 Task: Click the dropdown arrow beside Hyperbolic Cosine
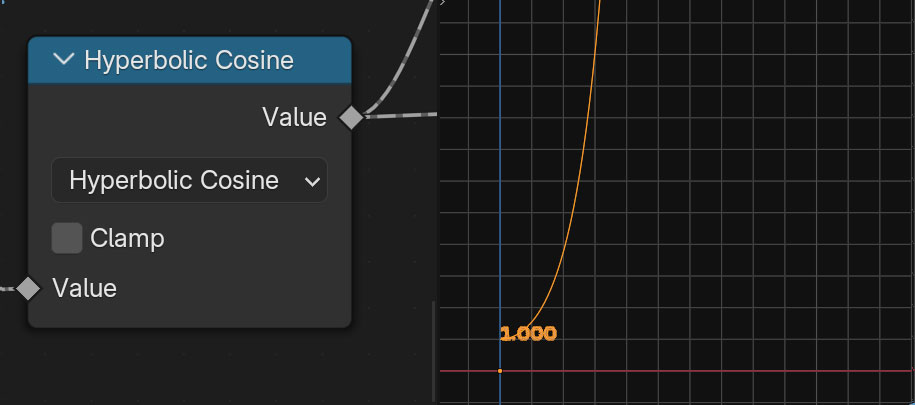312,181
